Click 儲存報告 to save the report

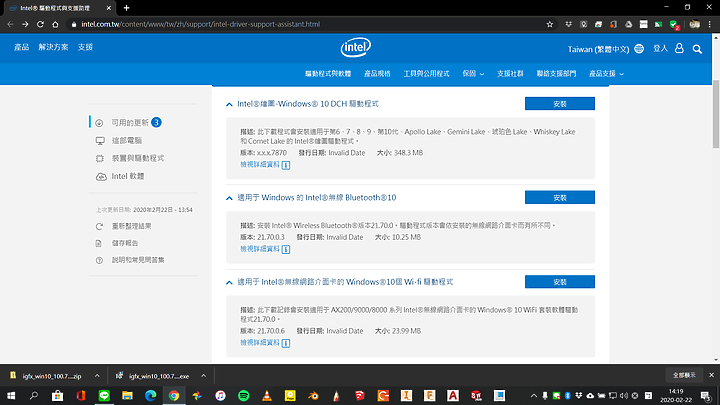(x=125, y=243)
